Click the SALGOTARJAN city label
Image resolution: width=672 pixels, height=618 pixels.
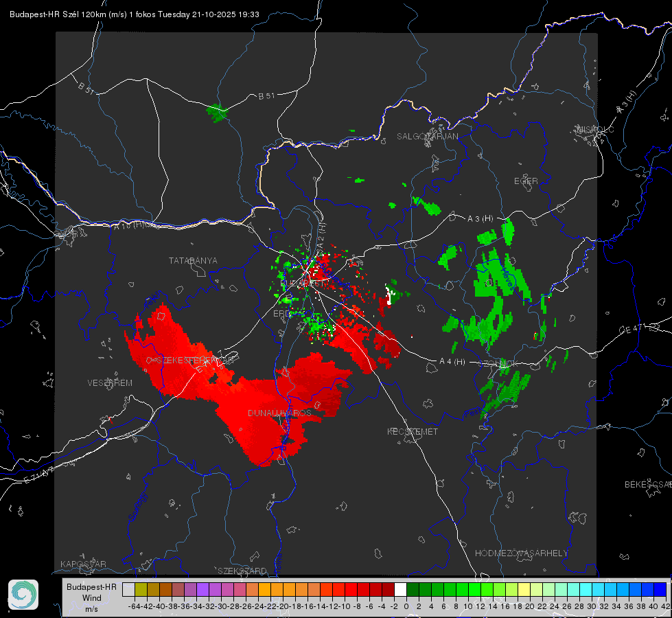tap(427, 137)
